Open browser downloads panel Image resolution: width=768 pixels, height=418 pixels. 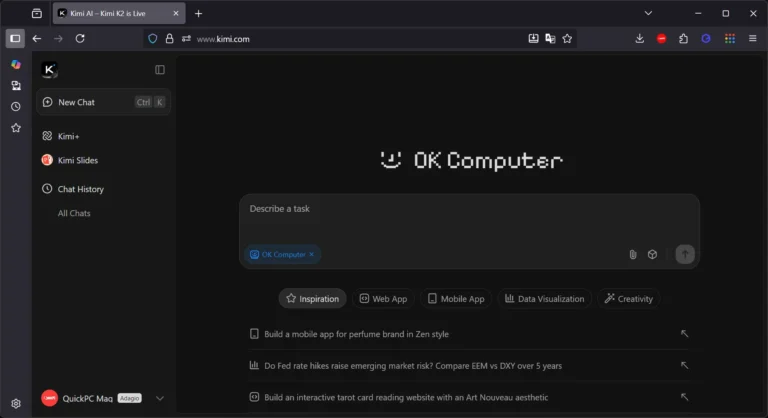(x=640, y=39)
